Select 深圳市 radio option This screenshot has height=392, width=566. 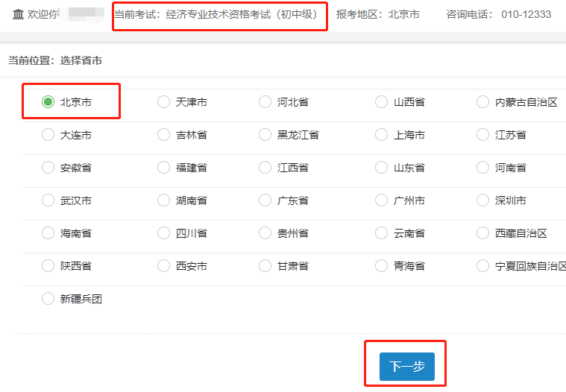point(482,200)
